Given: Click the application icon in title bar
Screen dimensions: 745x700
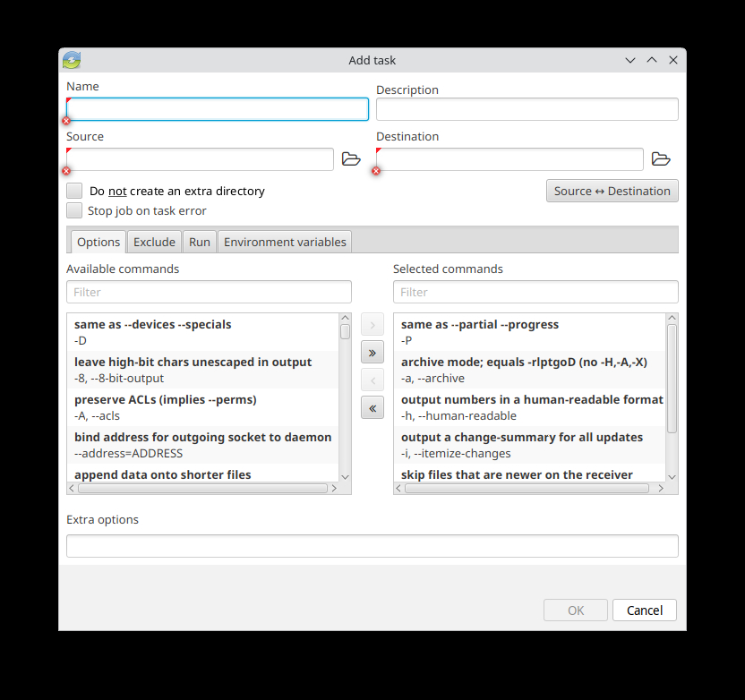Looking at the screenshot, I should coord(72,60).
